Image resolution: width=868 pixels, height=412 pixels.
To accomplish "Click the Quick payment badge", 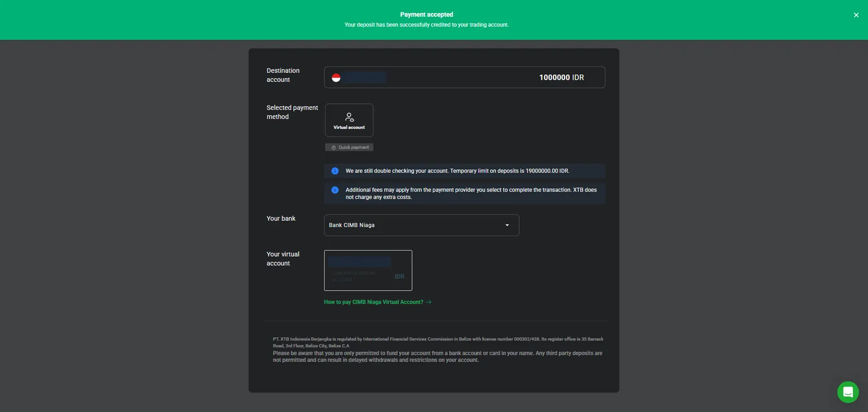I will click(349, 147).
